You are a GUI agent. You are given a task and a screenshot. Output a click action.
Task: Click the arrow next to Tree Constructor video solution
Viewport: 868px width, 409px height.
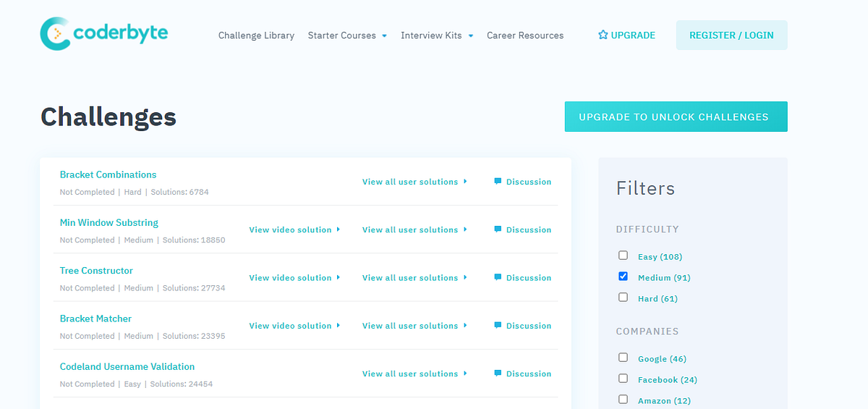pos(338,278)
